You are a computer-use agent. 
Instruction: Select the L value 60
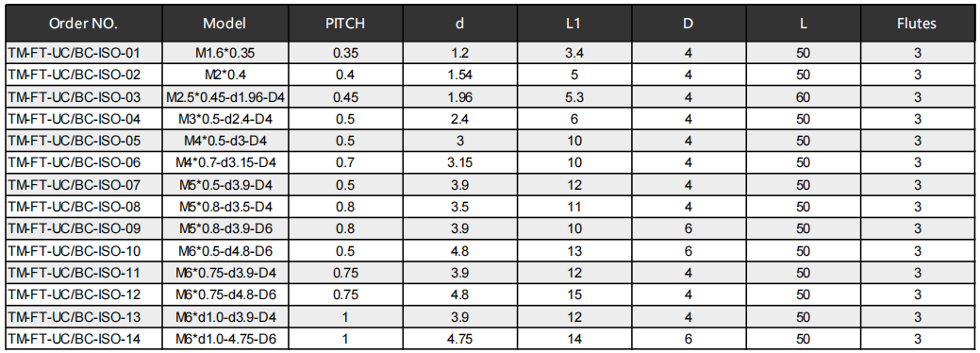click(803, 97)
